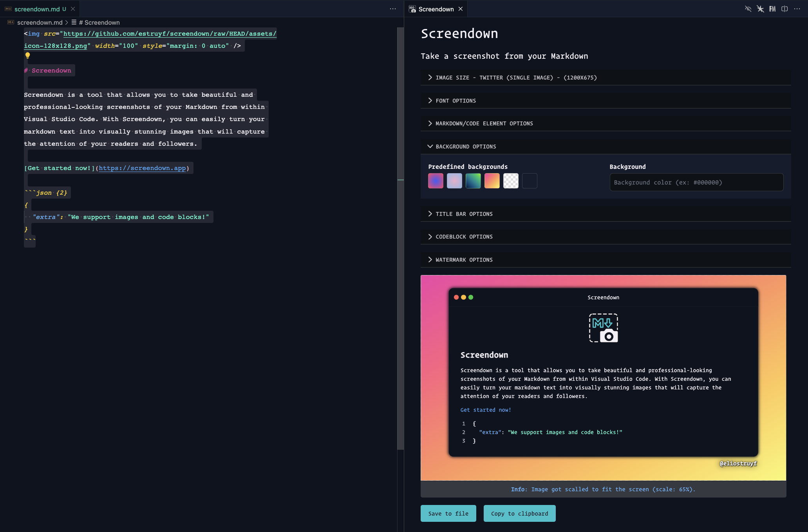Click the crossed-out sparkle icon
Viewport: 808px width, 532px height.
(760, 9)
